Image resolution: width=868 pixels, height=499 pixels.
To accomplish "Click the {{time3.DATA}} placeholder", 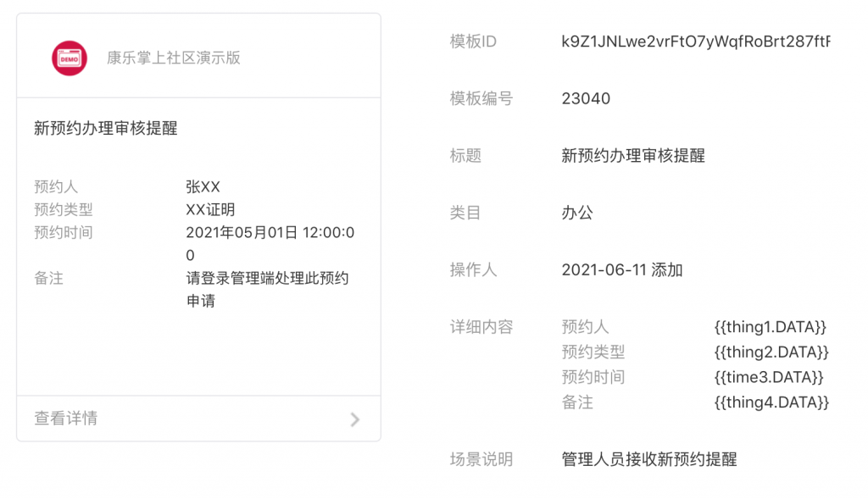I will (x=769, y=378).
